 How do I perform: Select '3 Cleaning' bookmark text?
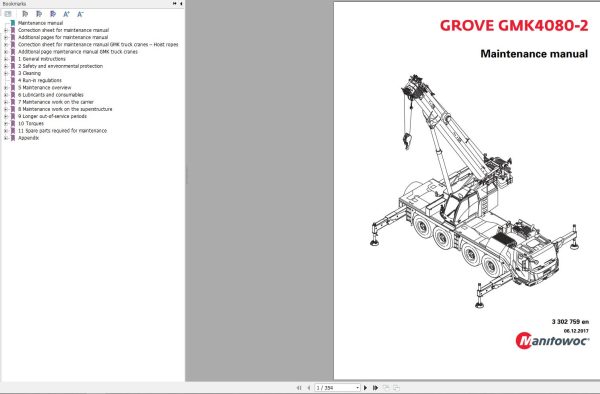(x=29, y=73)
